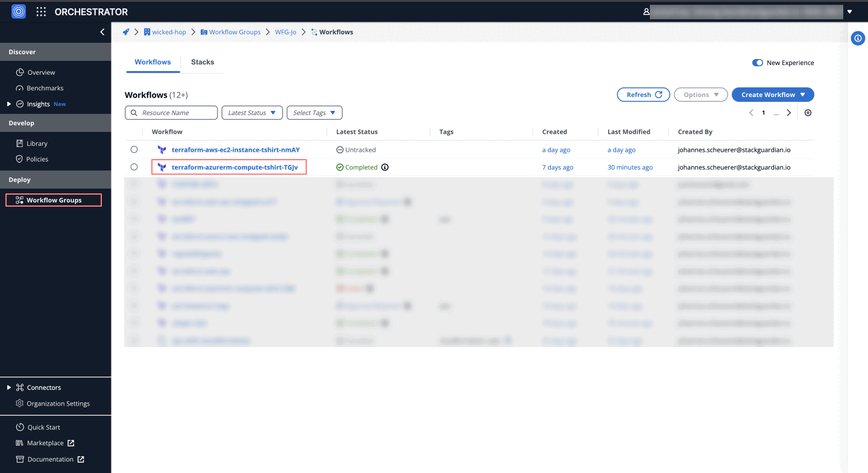Screen dimensions: 868x473
Task: Click the StackGuardian logo icon
Action: (19, 11)
